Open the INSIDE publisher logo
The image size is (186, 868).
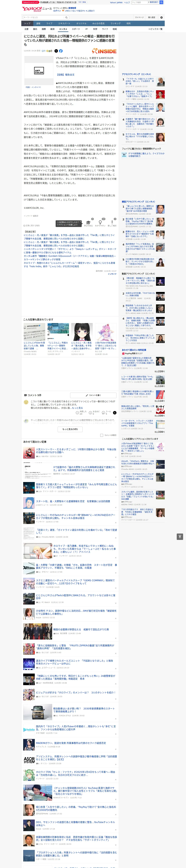point(104,51)
